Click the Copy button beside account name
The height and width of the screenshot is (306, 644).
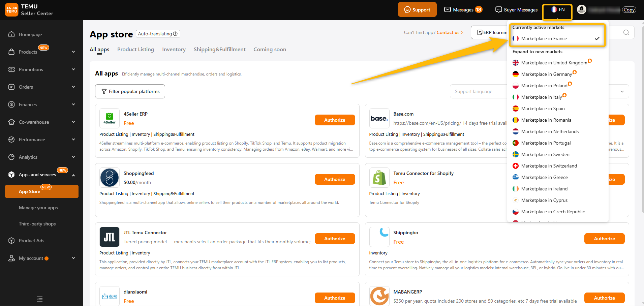[x=629, y=10]
